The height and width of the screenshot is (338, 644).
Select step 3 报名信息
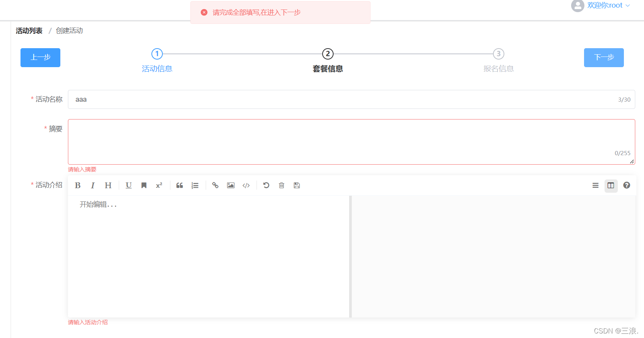pyautogui.click(x=499, y=69)
